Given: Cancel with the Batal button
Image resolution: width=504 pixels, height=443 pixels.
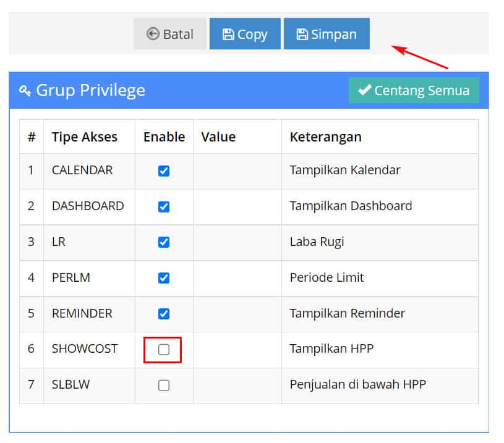Looking at the screenshot, I should (x=169, y=34).
